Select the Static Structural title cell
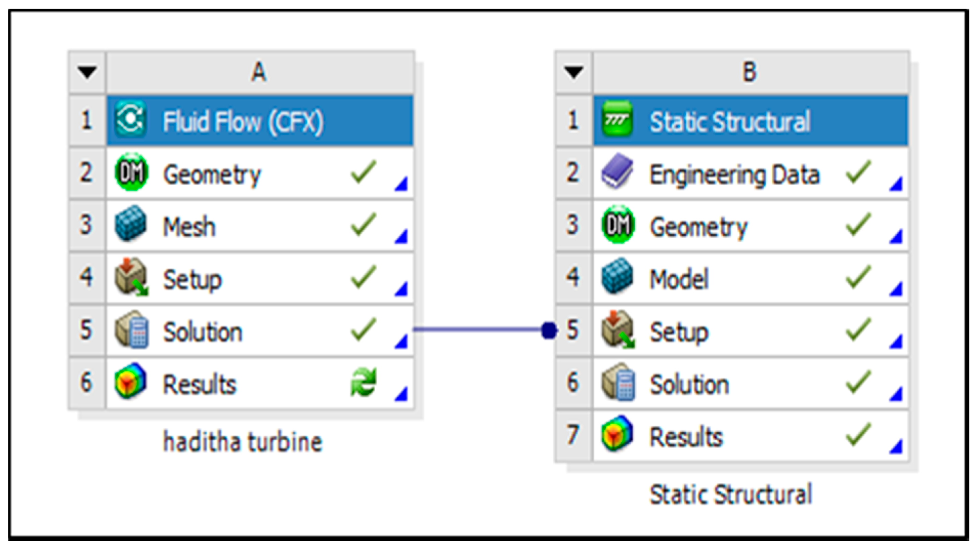 coord(730,122)
